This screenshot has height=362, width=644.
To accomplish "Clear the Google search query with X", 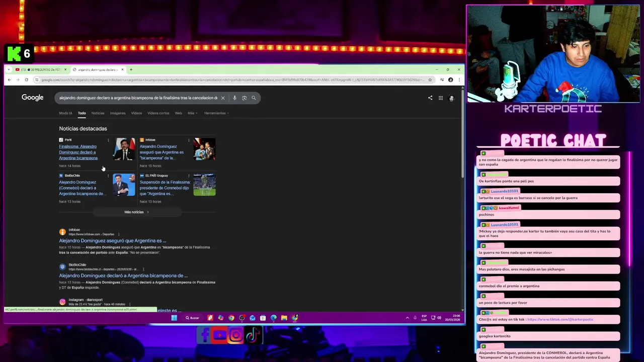I will click(223, 98).
